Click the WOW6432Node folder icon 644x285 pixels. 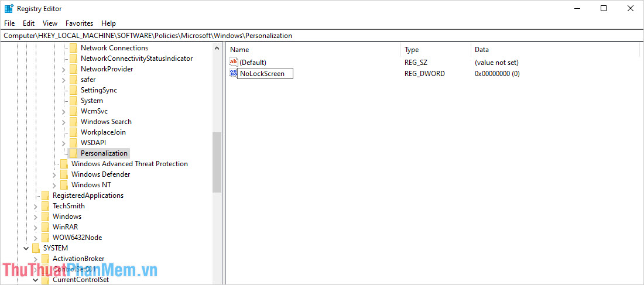click(45, 238)
